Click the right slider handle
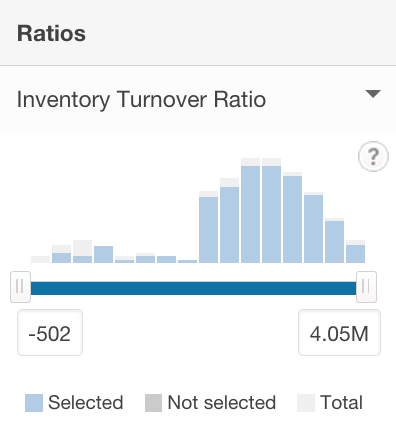396x423 pixels. [366, 287]
